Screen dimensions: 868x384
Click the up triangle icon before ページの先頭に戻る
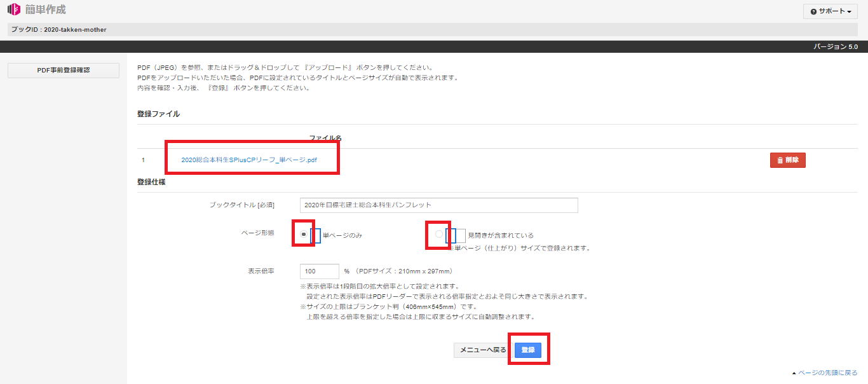tap(794, 373)
